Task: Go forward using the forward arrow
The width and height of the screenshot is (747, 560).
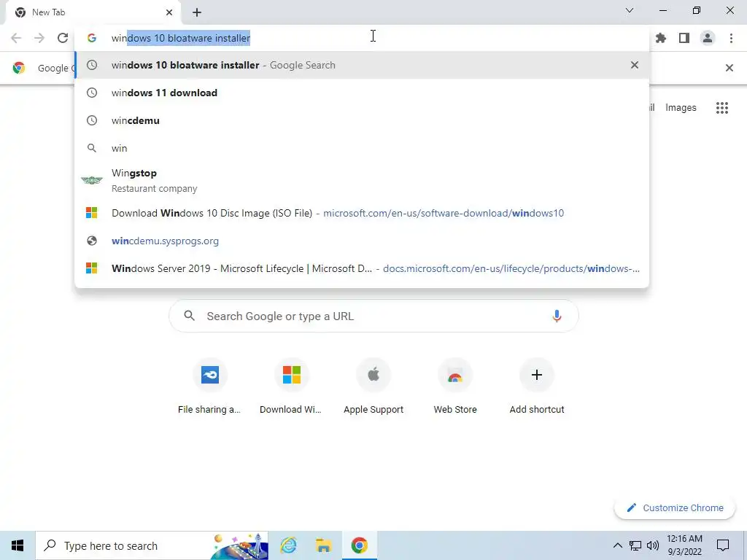Action: [39, 38]
